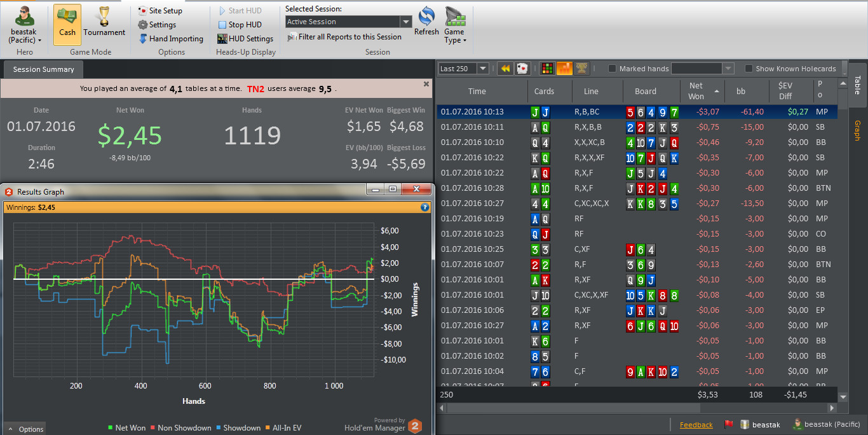
Task: Sort hands by the Line column
Action: (x=591, y=91)
